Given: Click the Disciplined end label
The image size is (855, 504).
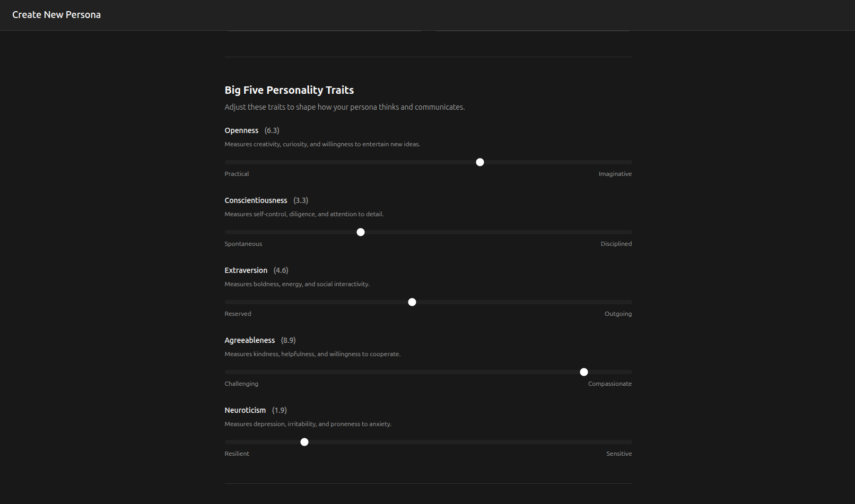Looking at the screenshot, I should [616, 243].
